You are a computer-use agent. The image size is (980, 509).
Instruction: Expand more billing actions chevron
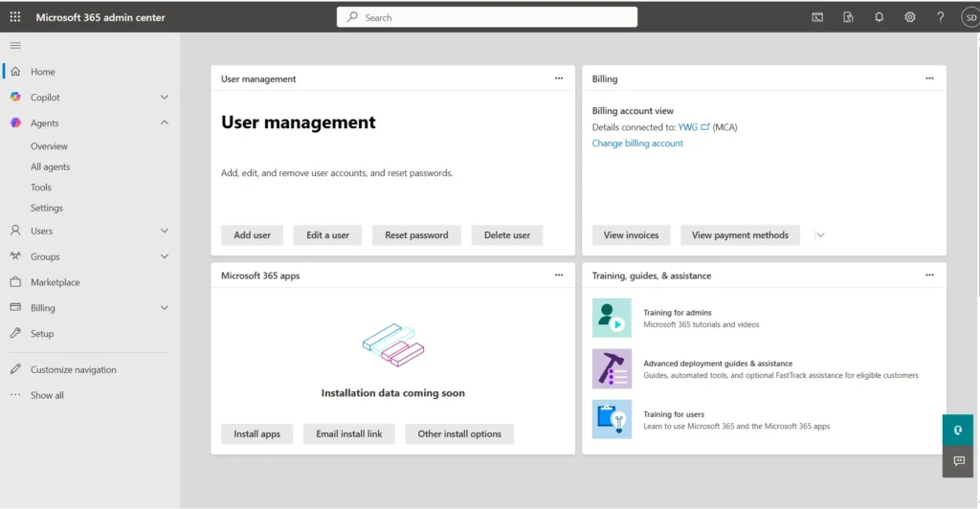tap(820, 235)
